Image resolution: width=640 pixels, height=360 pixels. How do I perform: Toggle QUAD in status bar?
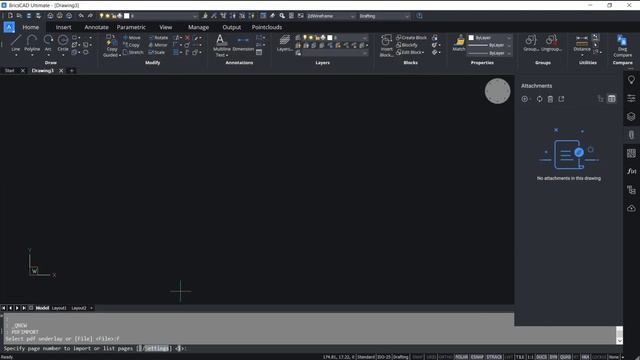[x=565, y=357]
